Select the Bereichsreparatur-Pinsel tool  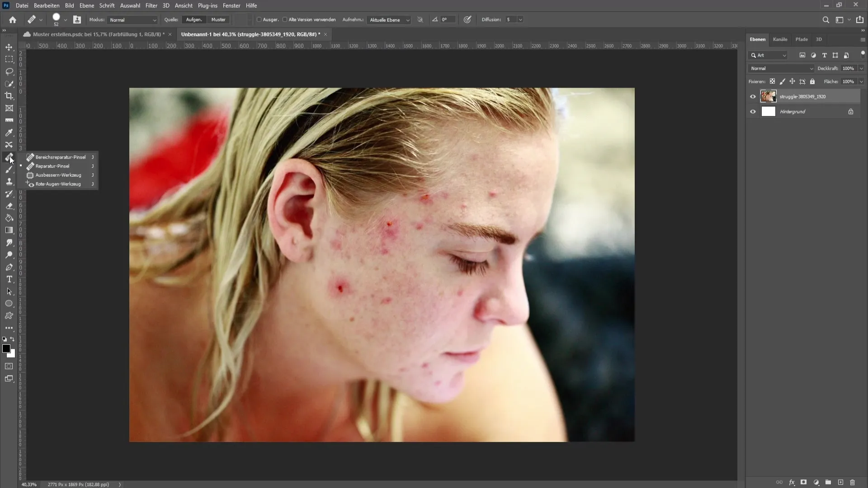[x=60, y=157]
